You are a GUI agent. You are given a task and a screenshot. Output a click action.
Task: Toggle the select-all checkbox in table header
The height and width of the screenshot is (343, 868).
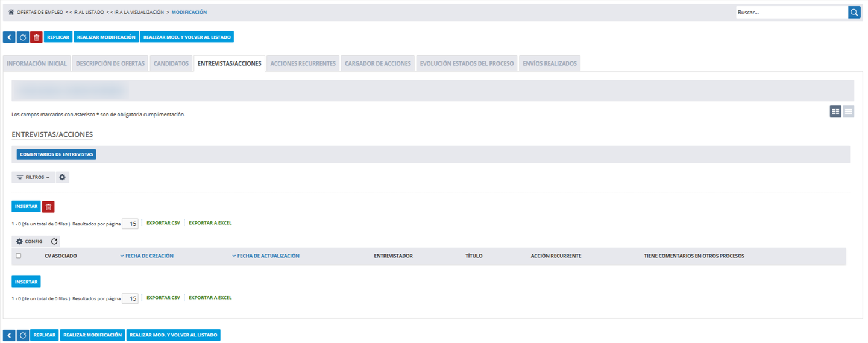tap(19, 256)
